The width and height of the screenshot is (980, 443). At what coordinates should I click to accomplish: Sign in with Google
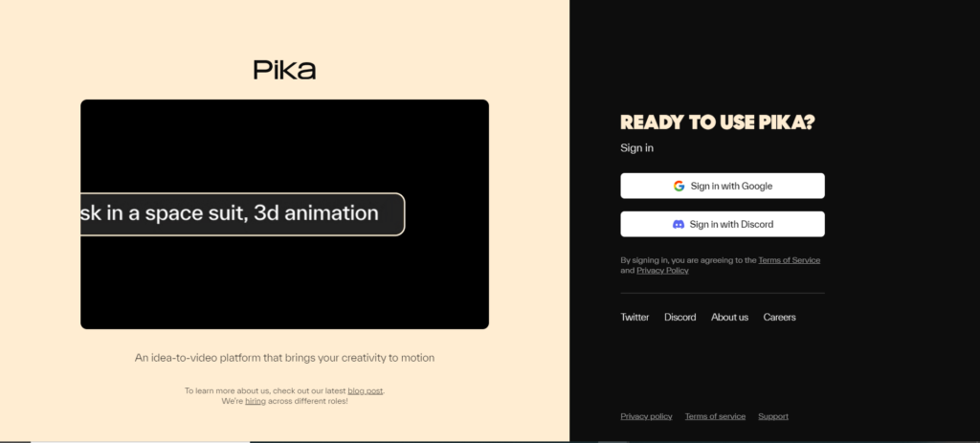pyautogui.click(x=722, y=186)
